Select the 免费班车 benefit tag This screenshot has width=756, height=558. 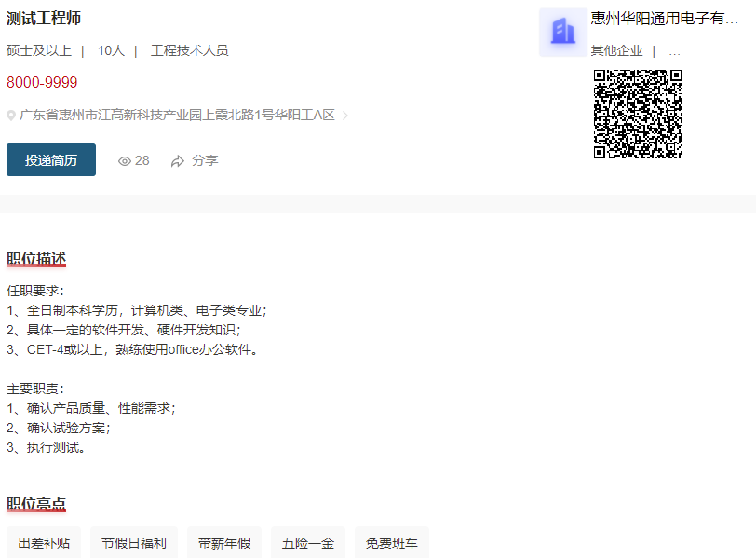[x=392, y=543]
